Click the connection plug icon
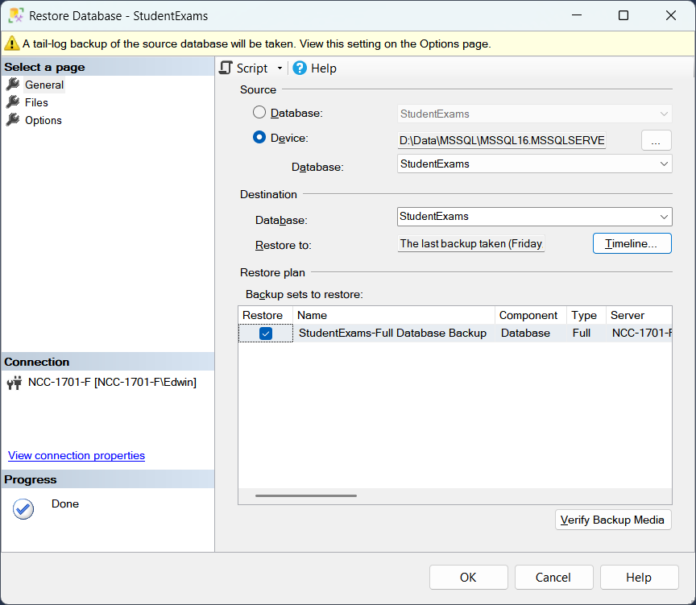Viewport: 696px width, 605px height. pyautogui.click(x=14, y=382)
